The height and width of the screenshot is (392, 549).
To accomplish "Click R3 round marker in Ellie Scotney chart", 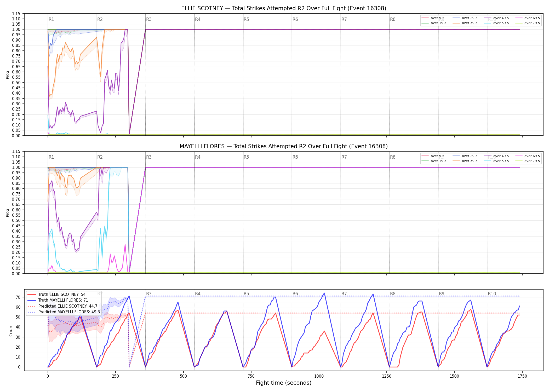I will tap(149, 19).
